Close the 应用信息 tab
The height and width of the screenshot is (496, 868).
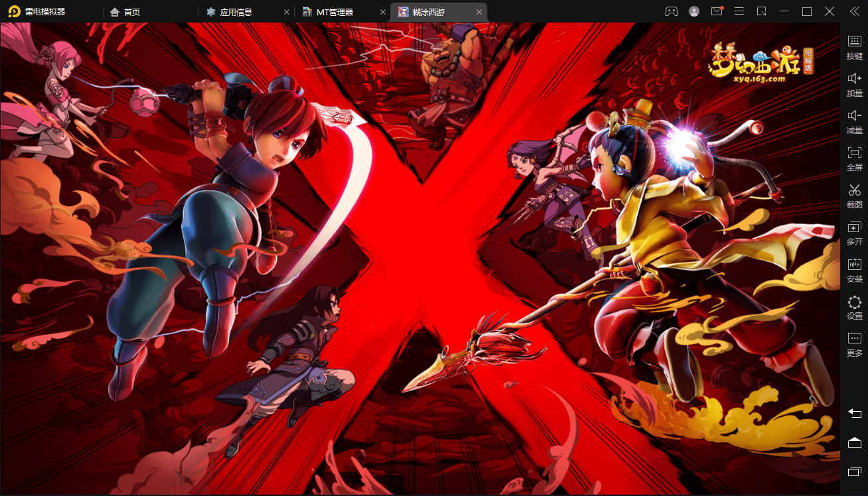[287, 12]
